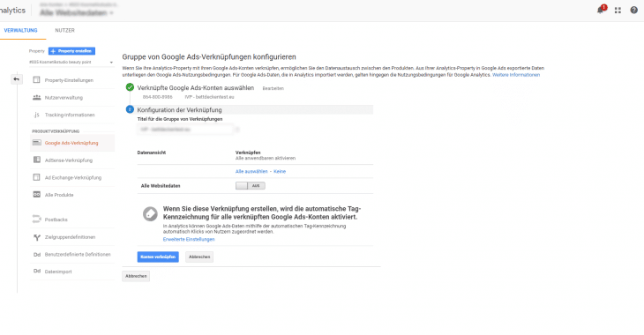
Task: Click the Ad Exchange-Verknüpfung icon
Action: click(36, 177)
